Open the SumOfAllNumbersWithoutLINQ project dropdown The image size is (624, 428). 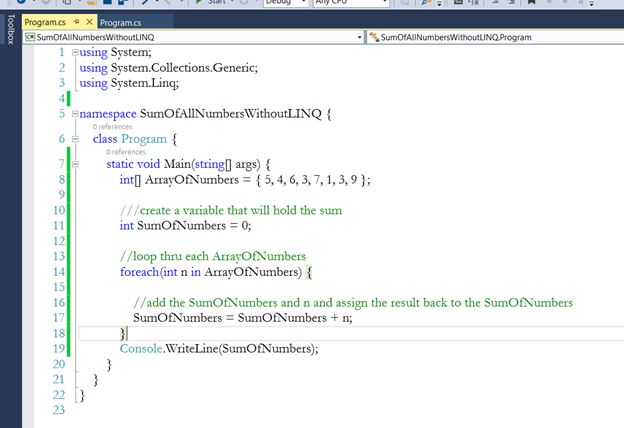[194, 37]
